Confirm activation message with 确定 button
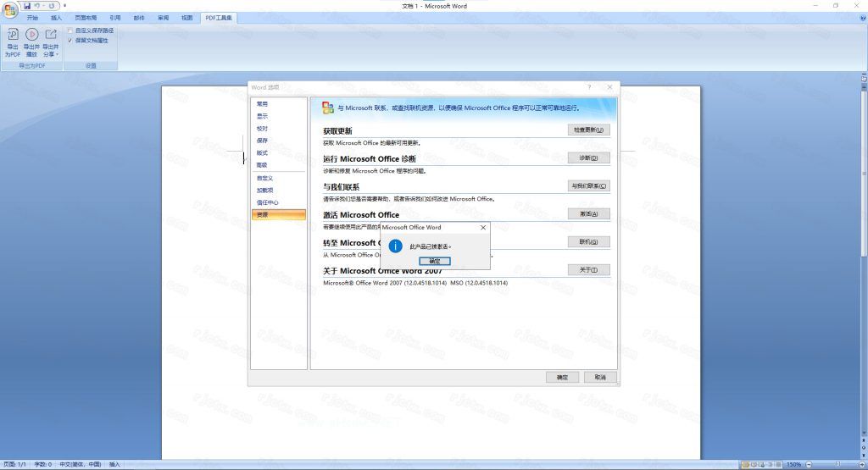Screen dimensions: 868x470 [435, 261]
